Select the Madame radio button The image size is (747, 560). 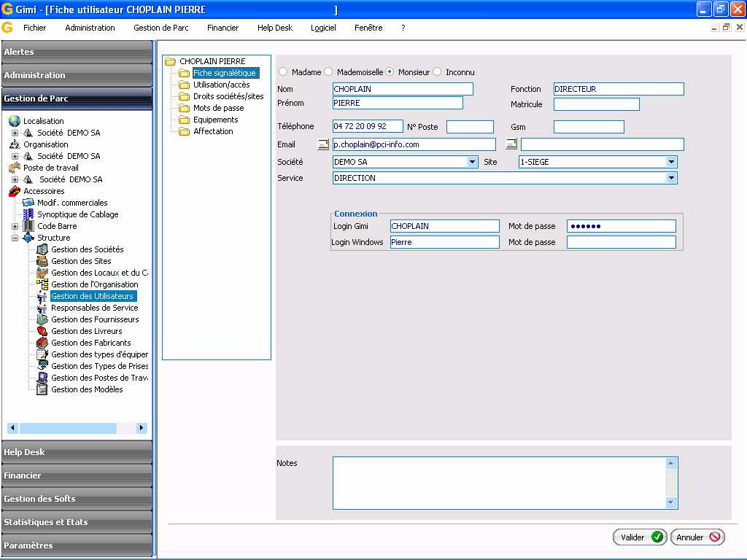pyautogui.click(x=283, y=72)
